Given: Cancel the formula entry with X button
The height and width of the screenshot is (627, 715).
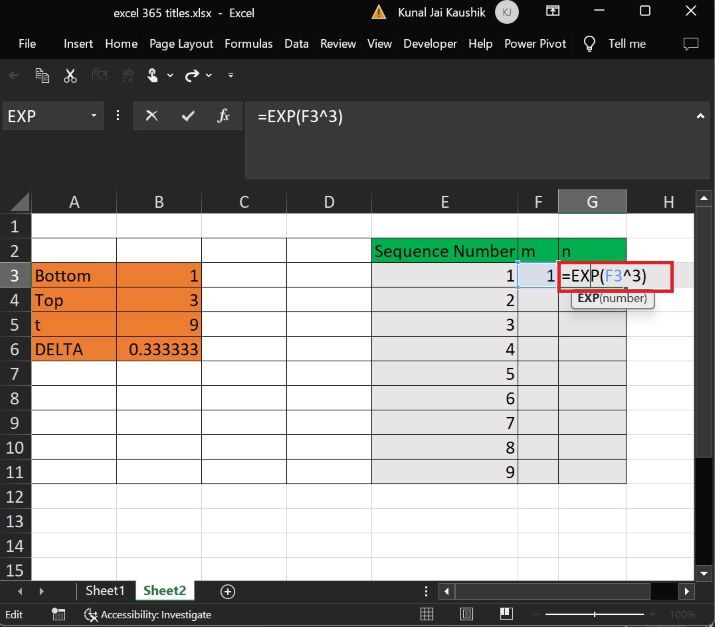Looking at the screenshot, I should pos(151,116).
